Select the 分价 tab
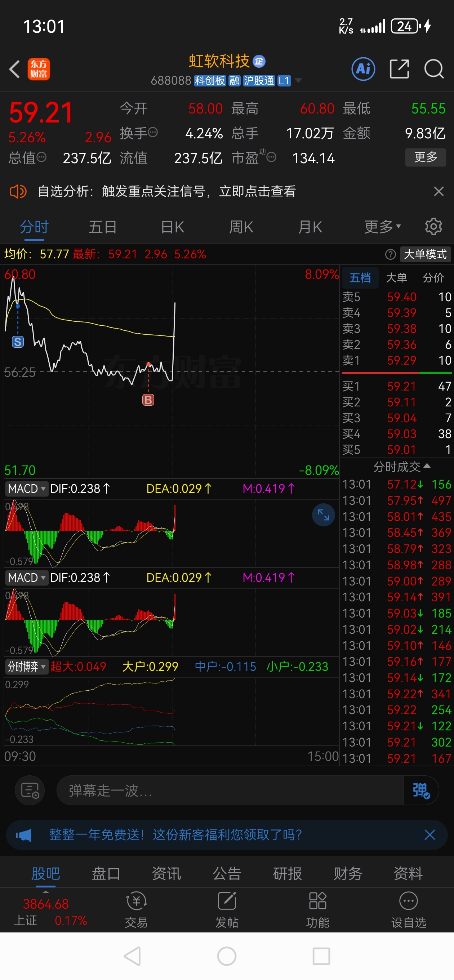Image resolution: width=454 pixels, height=980 pixels. [433, 278]
